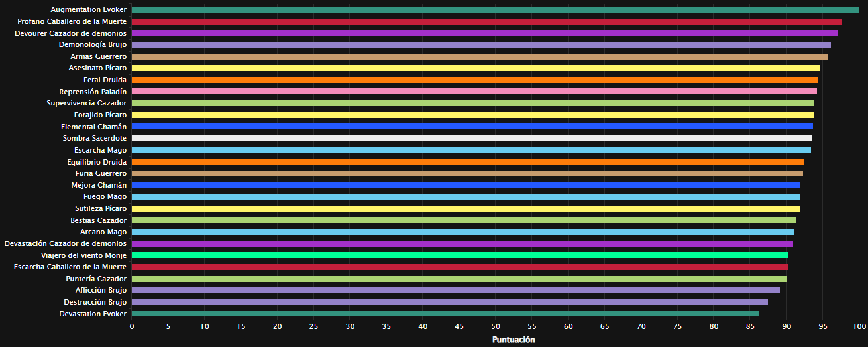Click the Destrucción Brujo label
Viewport: 868px width, 347px height.
[x=95, y=302]
